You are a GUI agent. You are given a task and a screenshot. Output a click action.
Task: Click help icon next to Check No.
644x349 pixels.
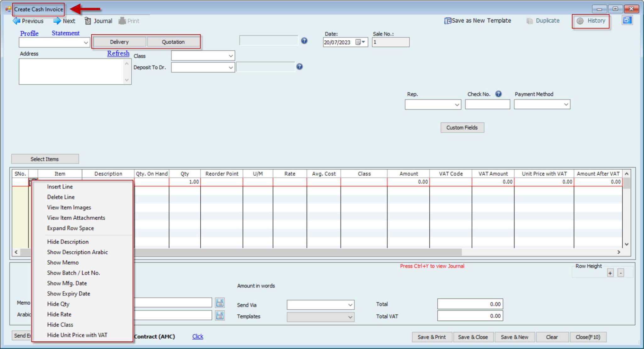498,94
